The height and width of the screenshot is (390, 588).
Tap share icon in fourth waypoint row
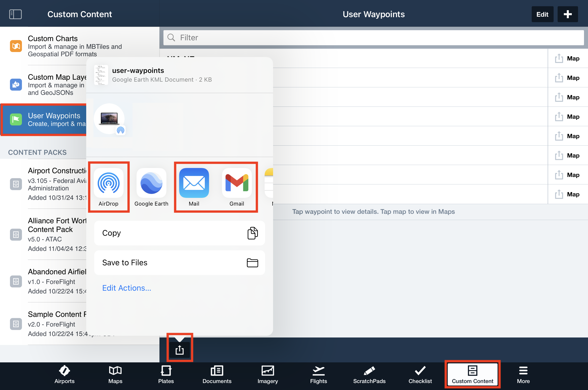coord(559,116)
